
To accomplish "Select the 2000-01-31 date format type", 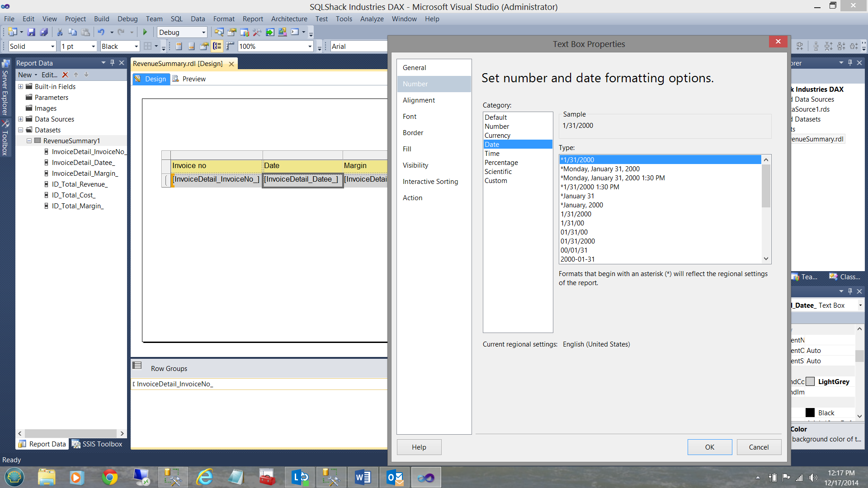I will 577,259.
